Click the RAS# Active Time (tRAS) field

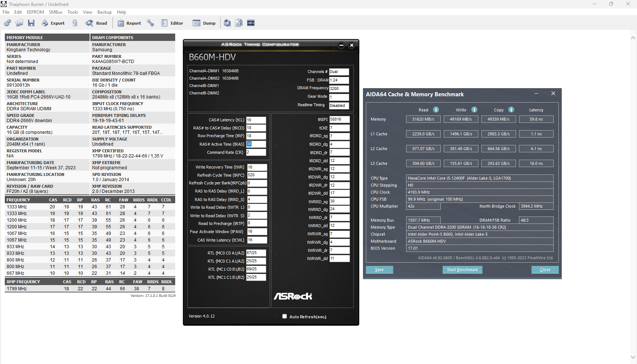pyautogui.click(x=256, y=144)
